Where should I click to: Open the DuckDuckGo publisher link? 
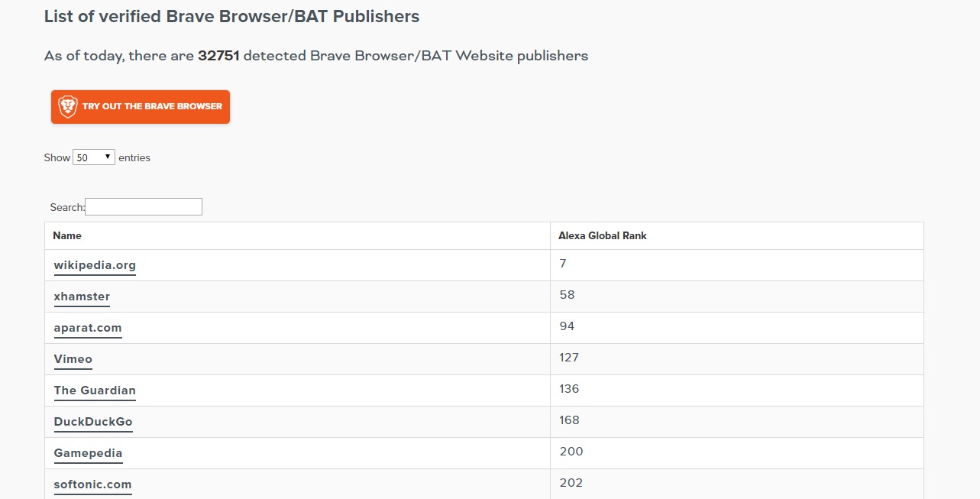pyautogui.click(x=93, y=422)
